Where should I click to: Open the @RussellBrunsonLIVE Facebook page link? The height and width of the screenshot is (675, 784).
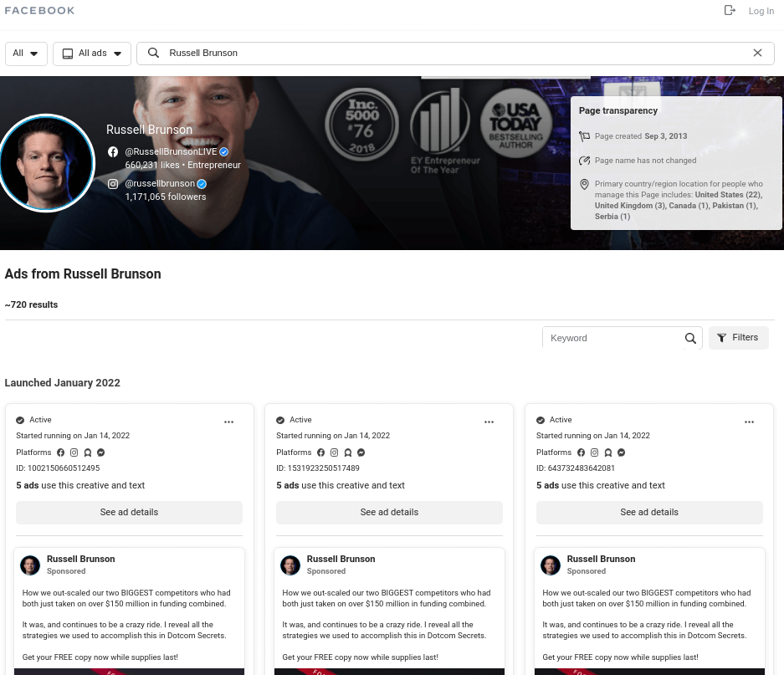pyautogui.click(x=171, y=151)
